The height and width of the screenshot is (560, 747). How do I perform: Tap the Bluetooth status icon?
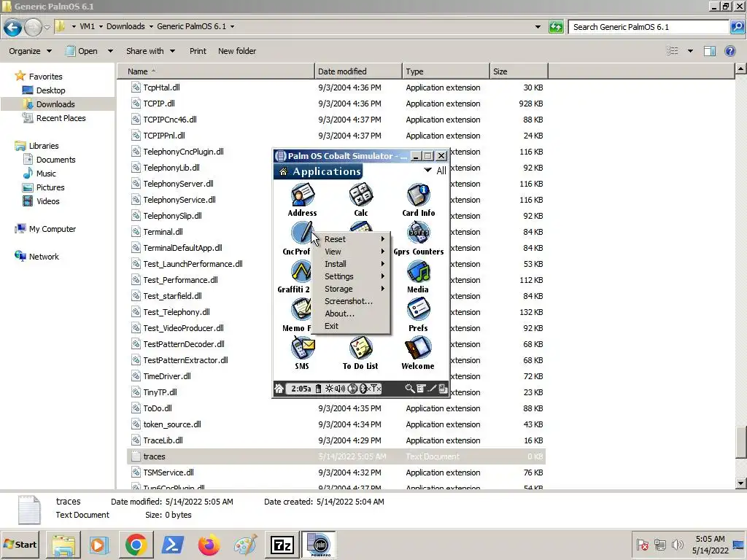click(x=363, y=389)
